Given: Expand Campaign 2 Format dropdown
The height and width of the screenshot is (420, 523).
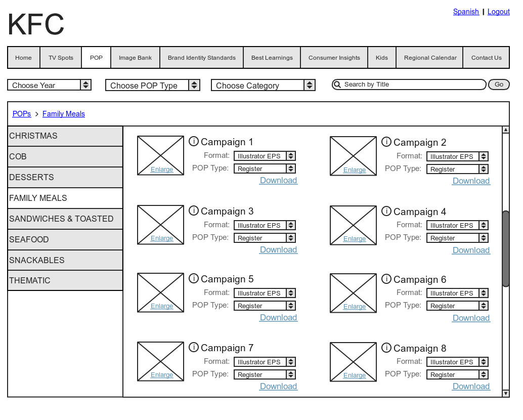Looking at the screenshot, I should click(x=457, y=156).
